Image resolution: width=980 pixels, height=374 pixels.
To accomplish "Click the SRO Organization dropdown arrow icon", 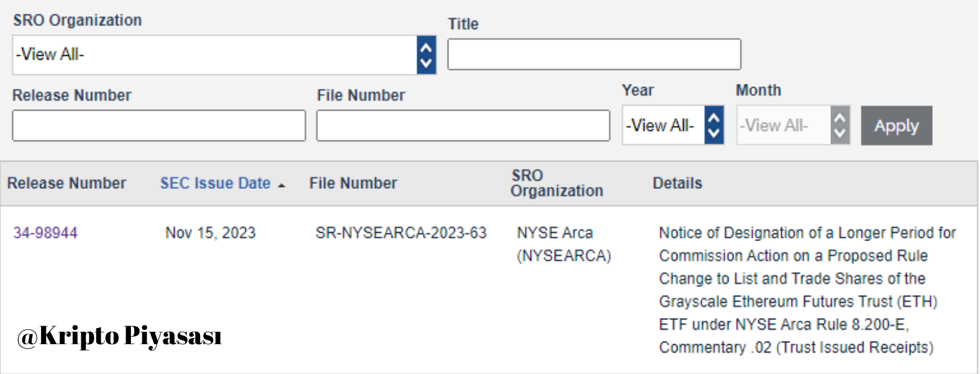I will (426, 55).
